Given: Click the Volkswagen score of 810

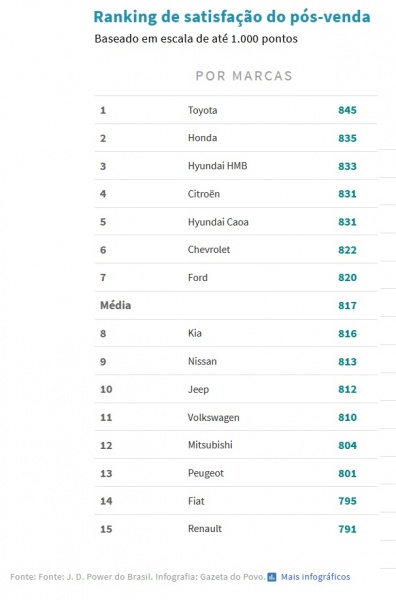Looking at the screenshot, I should point(347,417).
